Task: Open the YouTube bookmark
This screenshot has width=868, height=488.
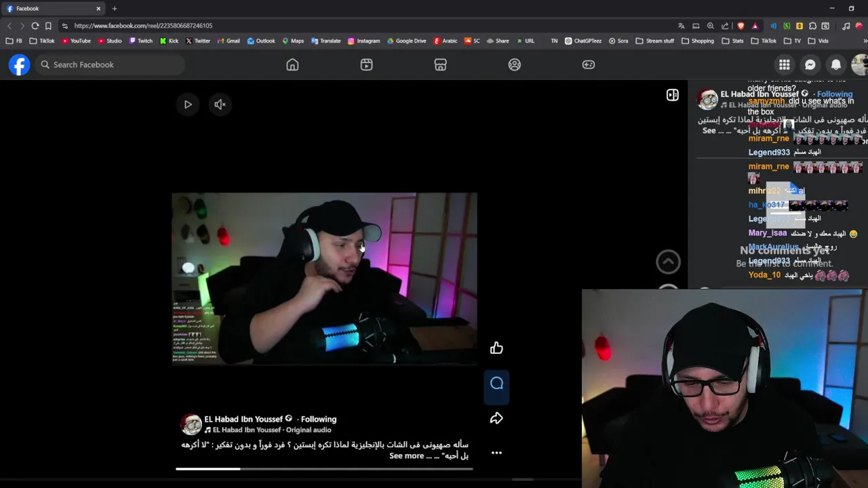Action: (x=76, y=41)
